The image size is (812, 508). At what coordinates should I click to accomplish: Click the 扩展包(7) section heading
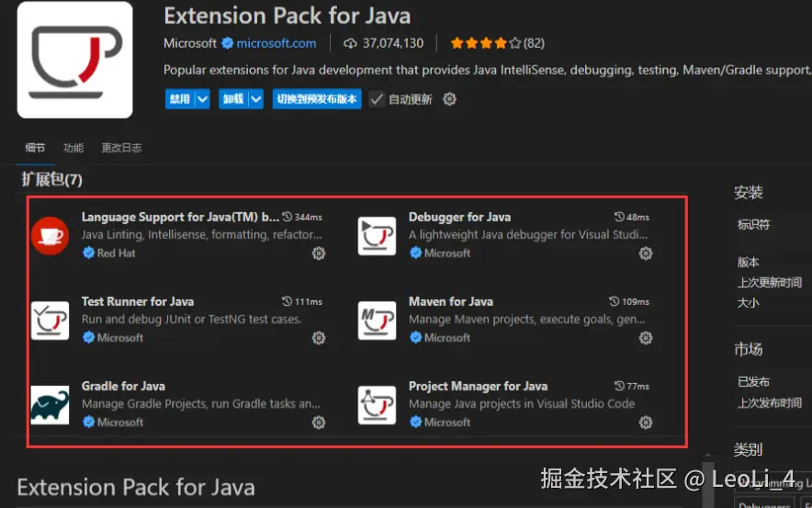pyautogui.click(x=51, y=180)
